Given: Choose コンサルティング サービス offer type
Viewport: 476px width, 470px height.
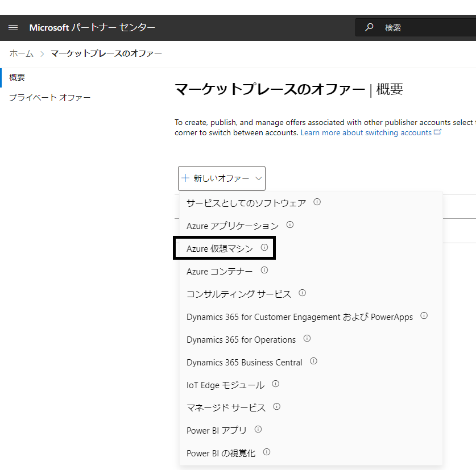Looking at the screenshot, I should click(x=239, y=294).
